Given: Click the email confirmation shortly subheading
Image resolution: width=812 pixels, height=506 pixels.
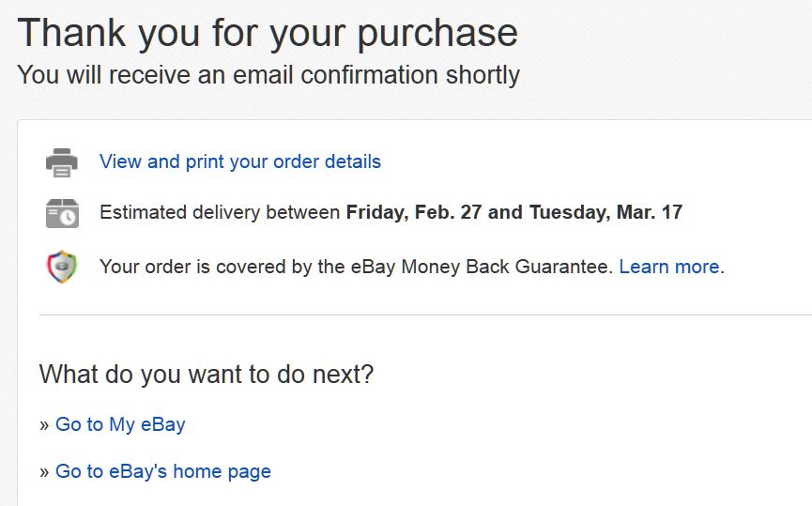Looking at the screenshot, I should [268, 74].
